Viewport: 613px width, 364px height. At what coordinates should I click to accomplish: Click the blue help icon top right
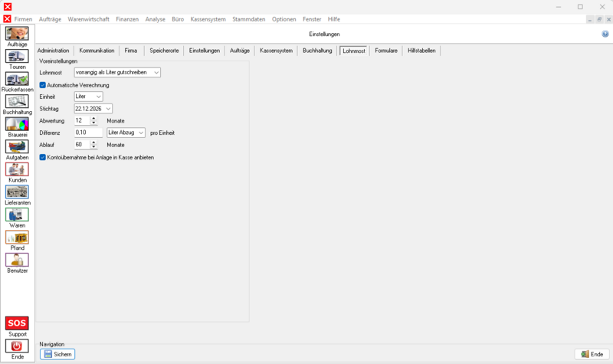pyautogui.click(x=605, y=34)
